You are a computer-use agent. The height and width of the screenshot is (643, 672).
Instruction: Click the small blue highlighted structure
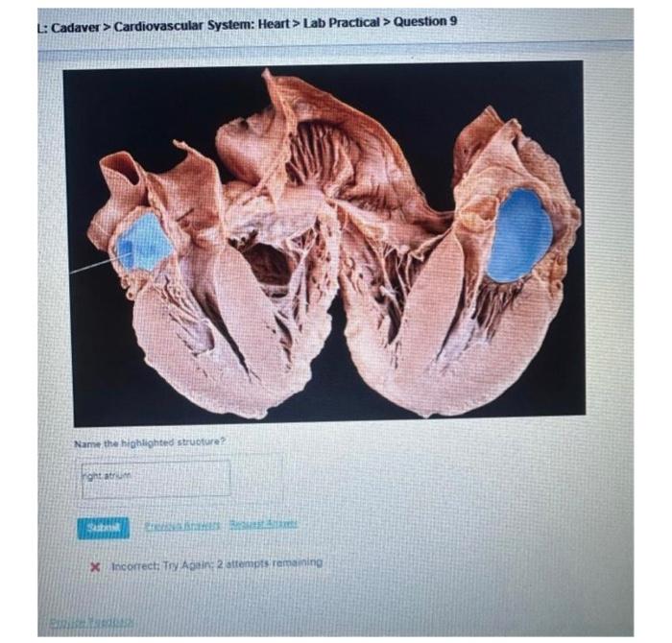144,242
